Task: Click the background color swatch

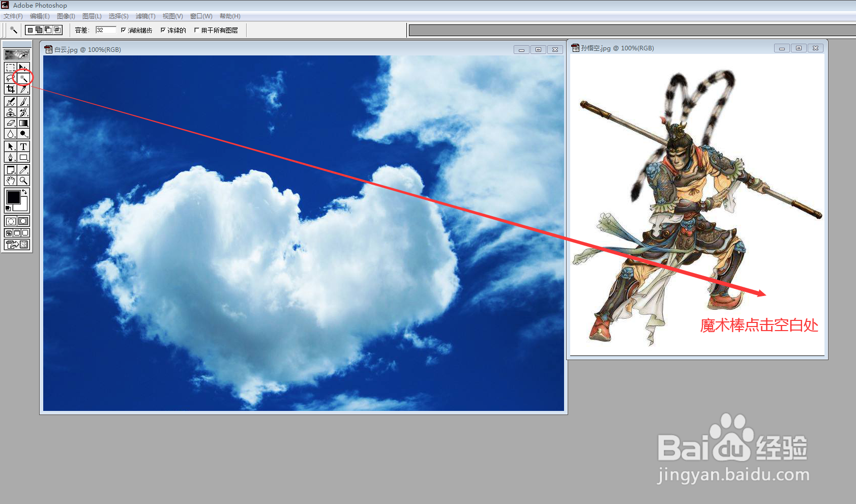Action: (x=22, y=206)
